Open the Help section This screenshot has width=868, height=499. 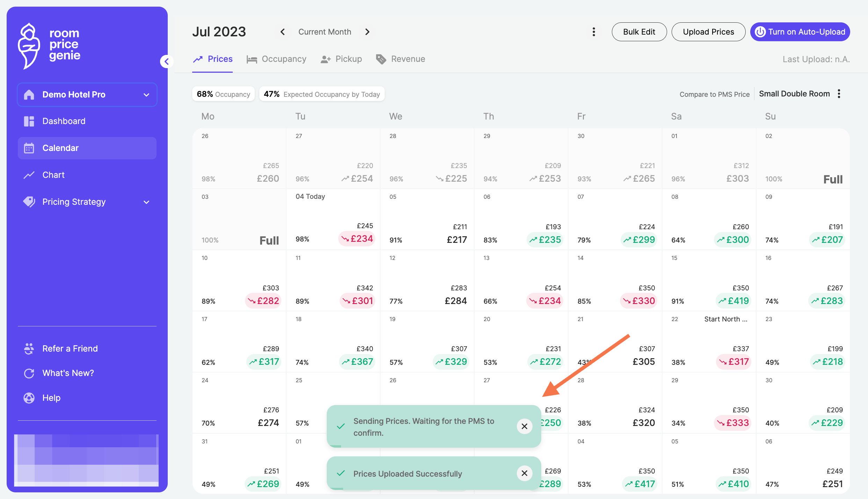pos(51,398)
